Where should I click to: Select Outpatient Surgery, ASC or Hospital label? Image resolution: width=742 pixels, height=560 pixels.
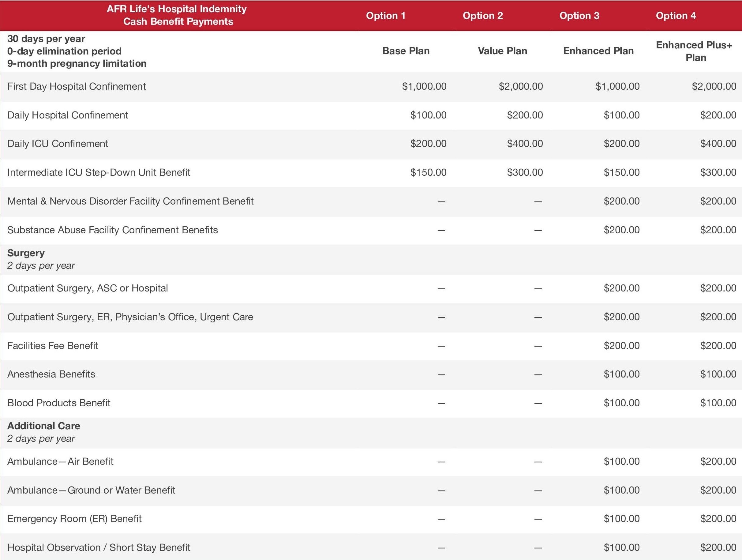click(x=88, y=288)
